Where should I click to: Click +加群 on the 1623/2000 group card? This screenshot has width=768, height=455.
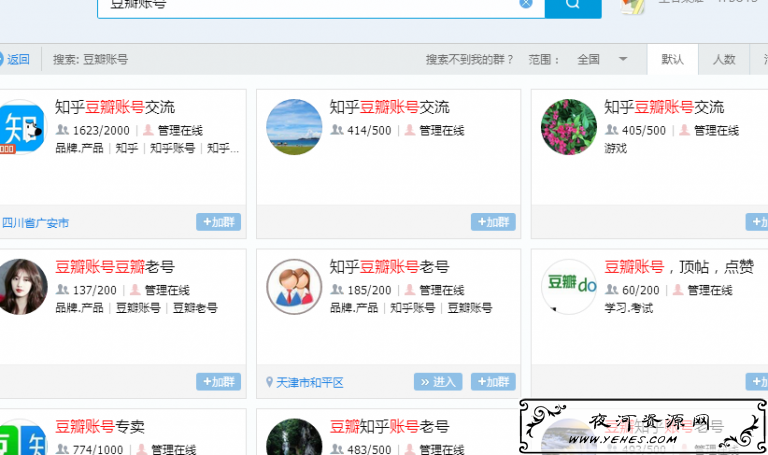click(218, 222)
